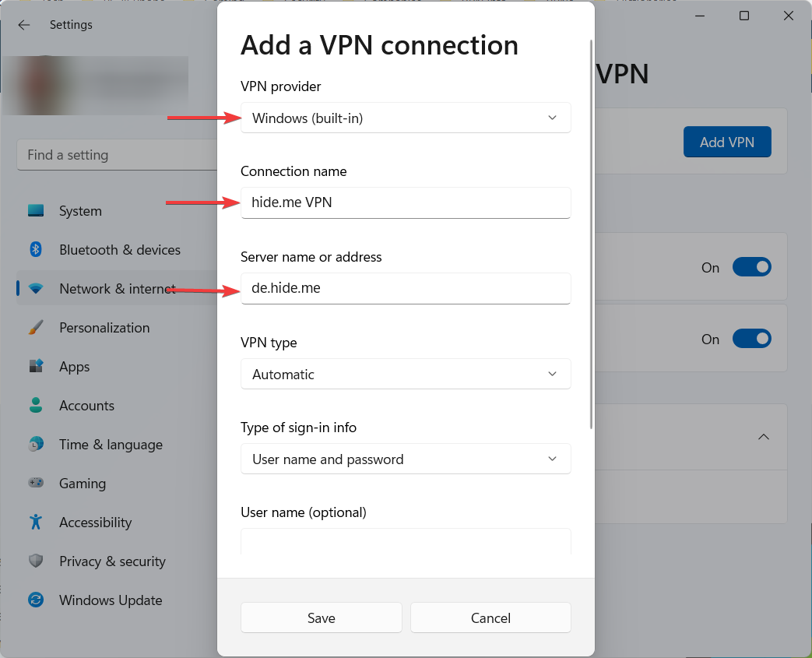Turn off the first On toggle switch
The height and width of the screenshot is (658, 812).
point(751,268)
